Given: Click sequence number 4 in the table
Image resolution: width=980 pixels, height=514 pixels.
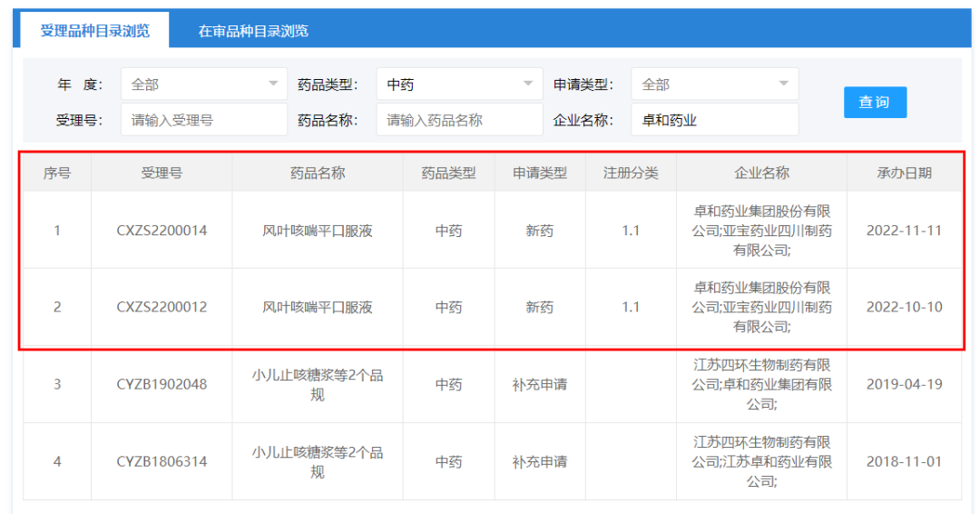Looking at the screenshot, I should coord(57,462).
